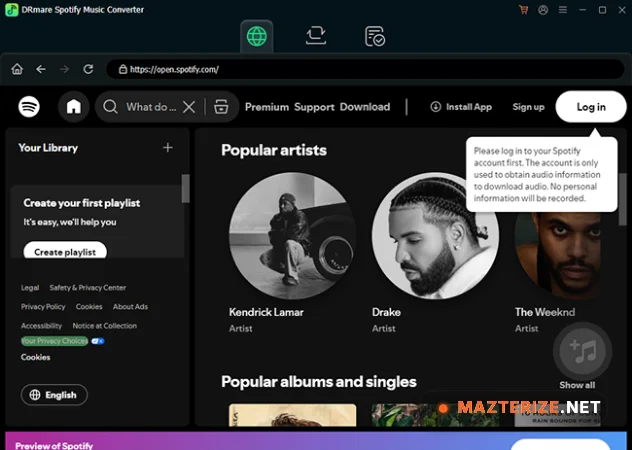Open Spotify Home button

(74, 107)
